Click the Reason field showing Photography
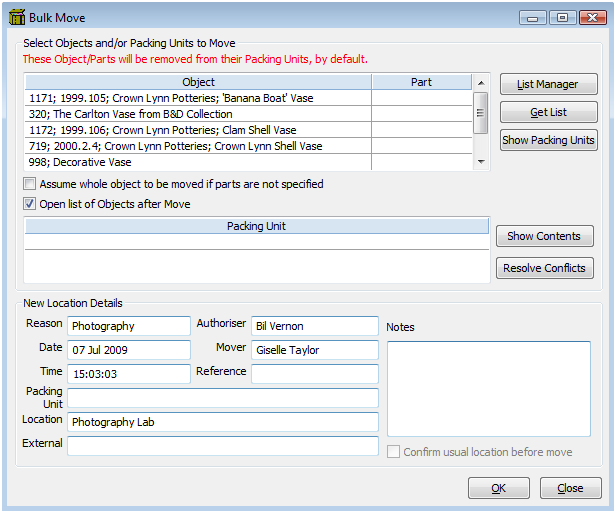 tap(129, 326)
